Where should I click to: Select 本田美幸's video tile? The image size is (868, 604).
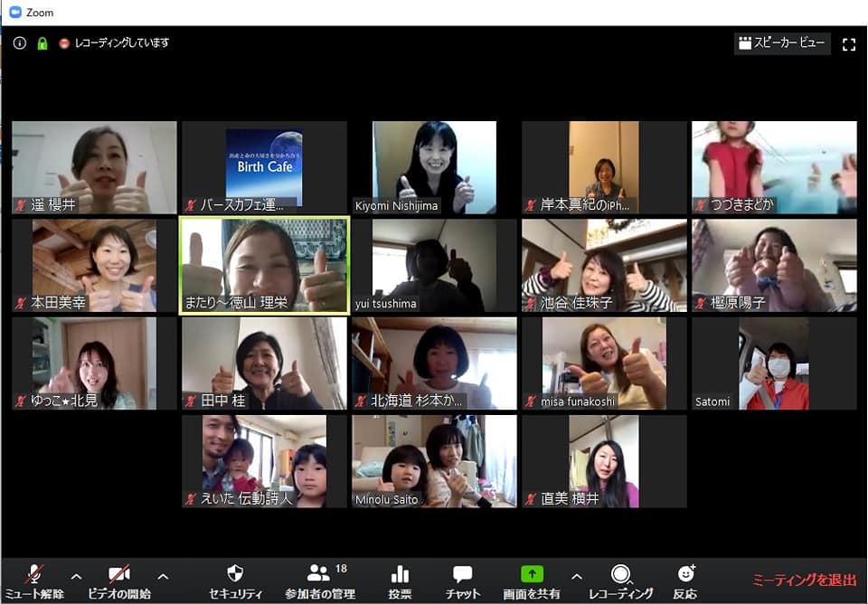pos(94,265)
